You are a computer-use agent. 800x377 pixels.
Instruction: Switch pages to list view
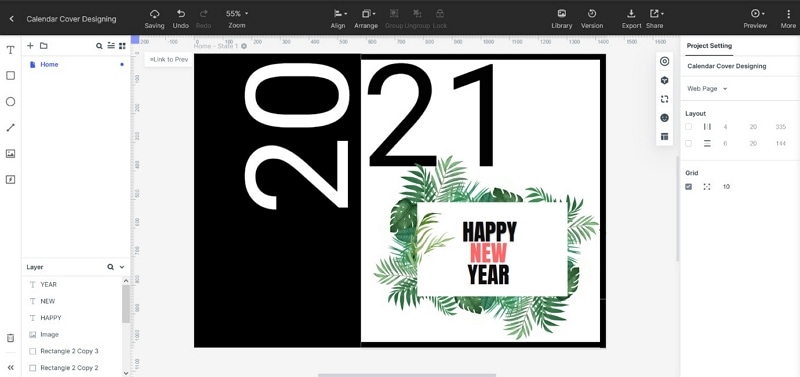(x=111, y=46)
